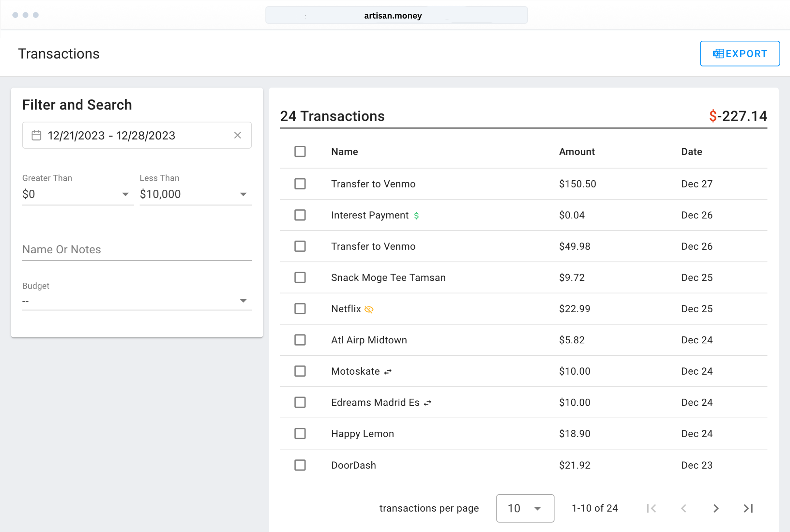The image size is (790, 532).
Task: Click transfer arrows icon beside Edreams Madrid Es
Action: click(x=428, y=403)
